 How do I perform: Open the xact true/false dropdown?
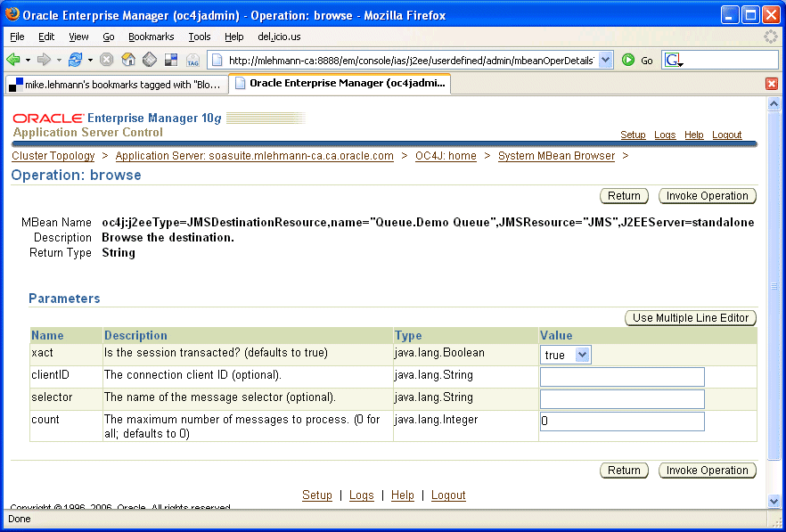[565, 355]
